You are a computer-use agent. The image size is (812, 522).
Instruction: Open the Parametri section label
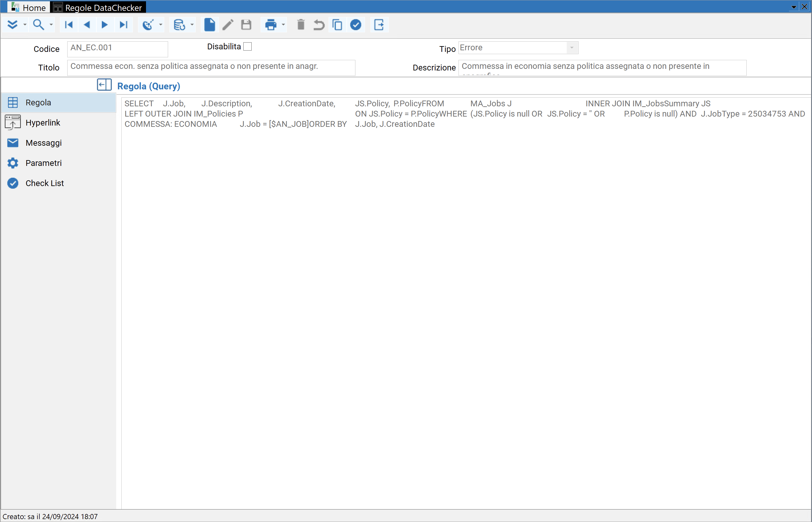pyautogui.click(x=44, y=163)
